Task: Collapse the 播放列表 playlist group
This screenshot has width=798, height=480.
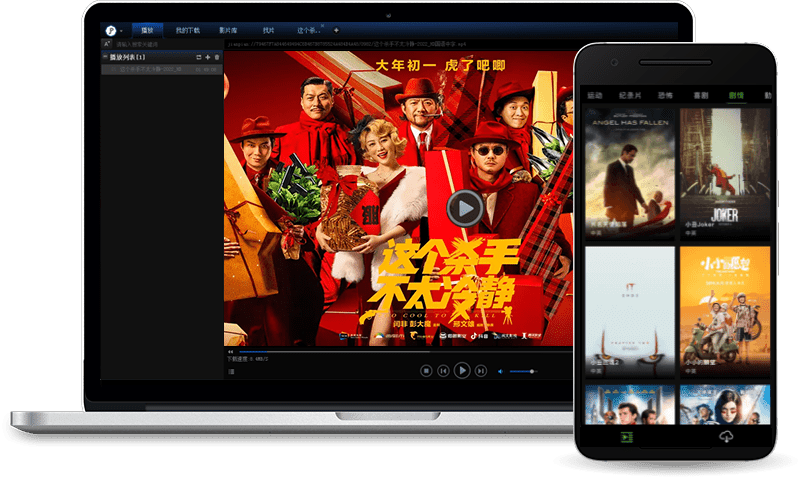Action: click(x=105, y=57)
